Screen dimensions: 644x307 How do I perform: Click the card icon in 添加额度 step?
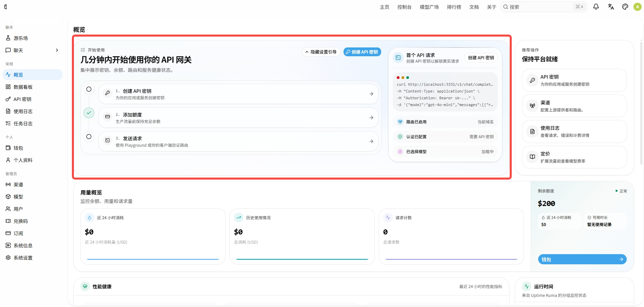point(108,117)
